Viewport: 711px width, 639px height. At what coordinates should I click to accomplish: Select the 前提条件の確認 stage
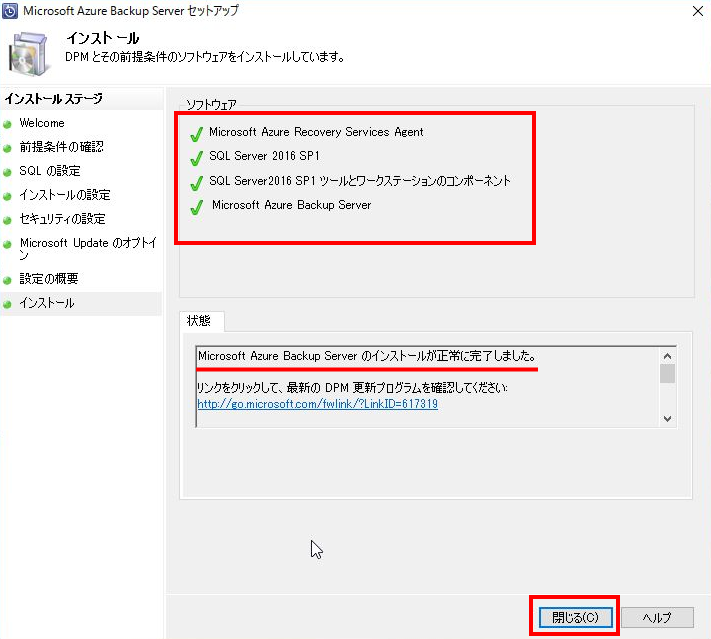[x=61, y=147]
